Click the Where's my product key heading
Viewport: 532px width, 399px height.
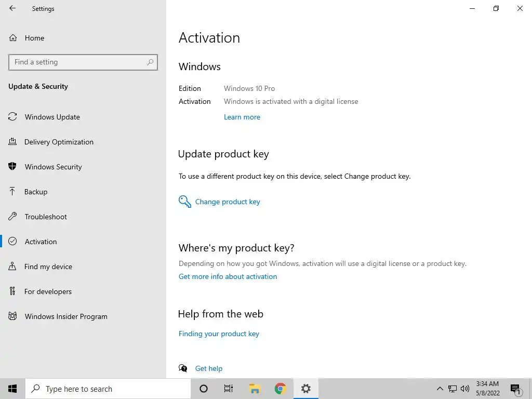236,248
